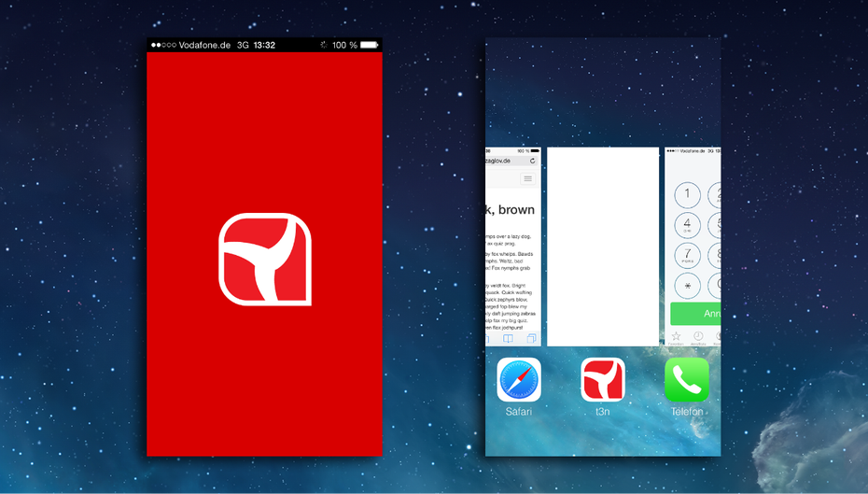Click the '3G' network indicator

[243, 45]
